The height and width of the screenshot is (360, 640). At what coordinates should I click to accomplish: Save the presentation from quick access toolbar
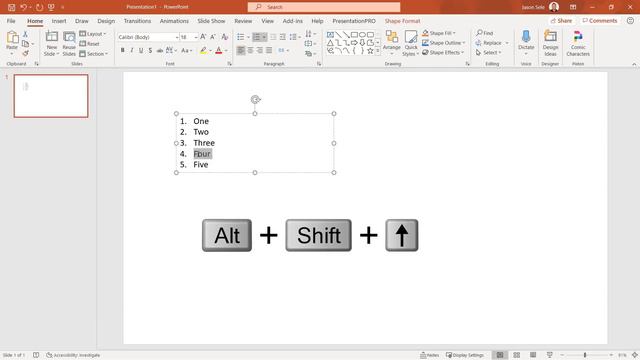pyautogui.click(x=11, y=7)
